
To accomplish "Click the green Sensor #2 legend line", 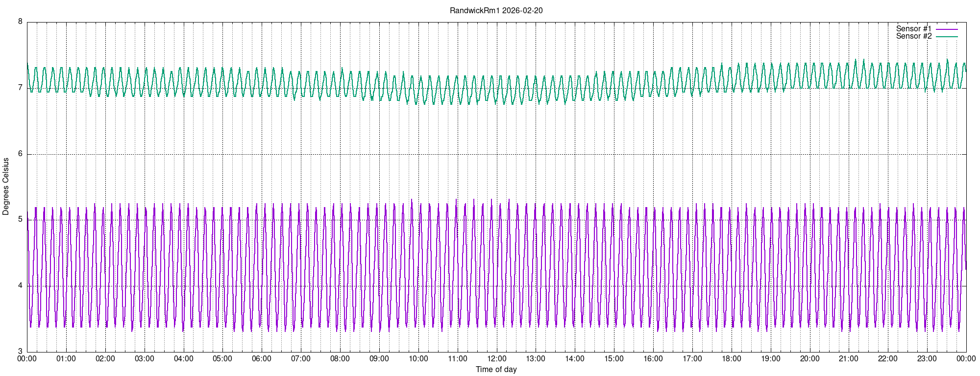I will click(x=947, y=37).
